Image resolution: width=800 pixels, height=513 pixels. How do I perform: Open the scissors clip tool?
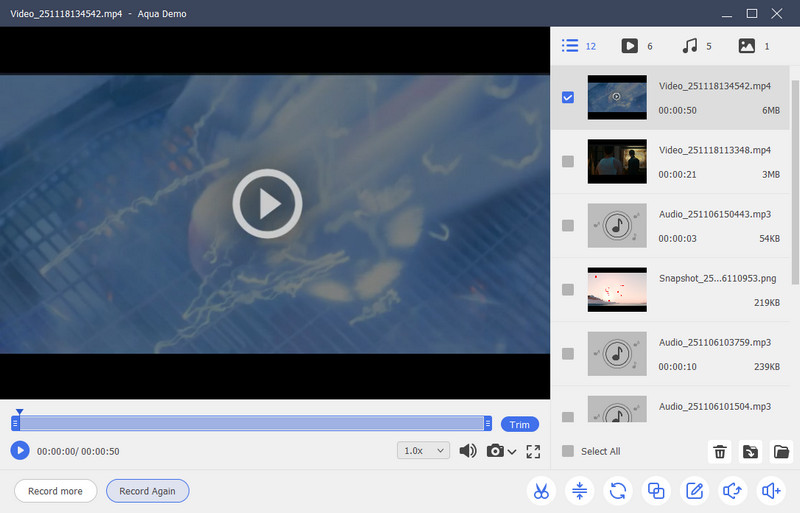tap(541, 491)
